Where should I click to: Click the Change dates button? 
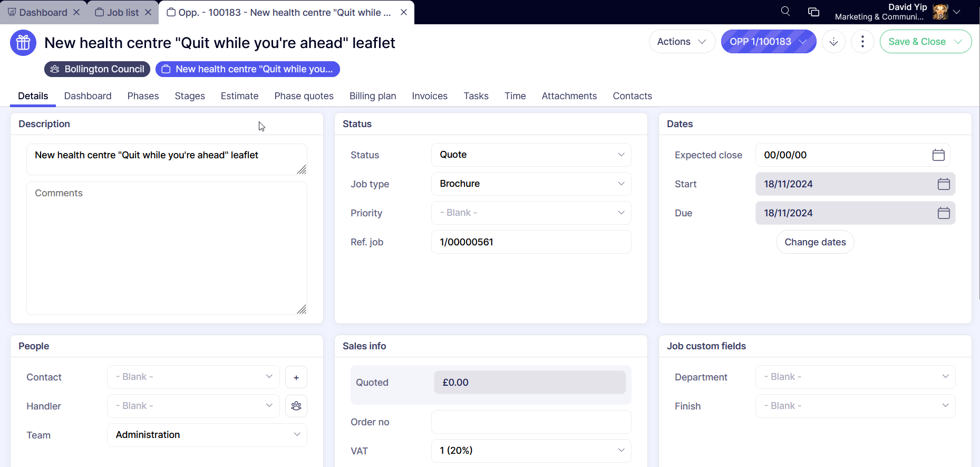814,242
